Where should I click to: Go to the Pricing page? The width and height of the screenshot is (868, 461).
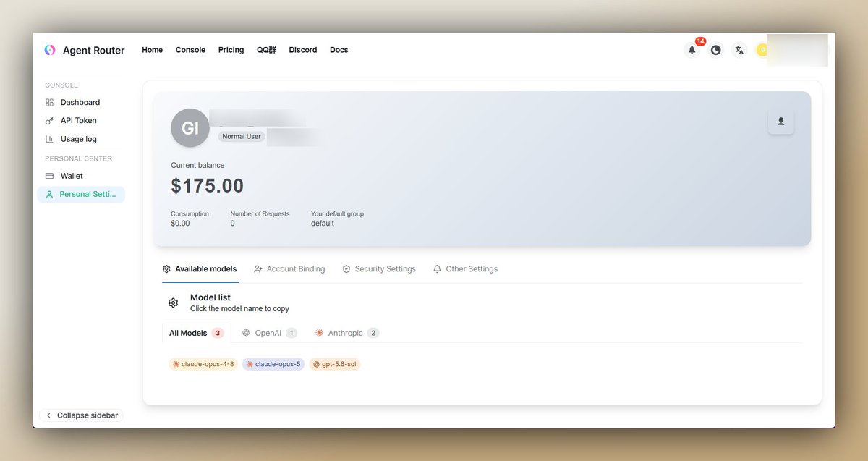pyautogui.click(x=231, y=50)
